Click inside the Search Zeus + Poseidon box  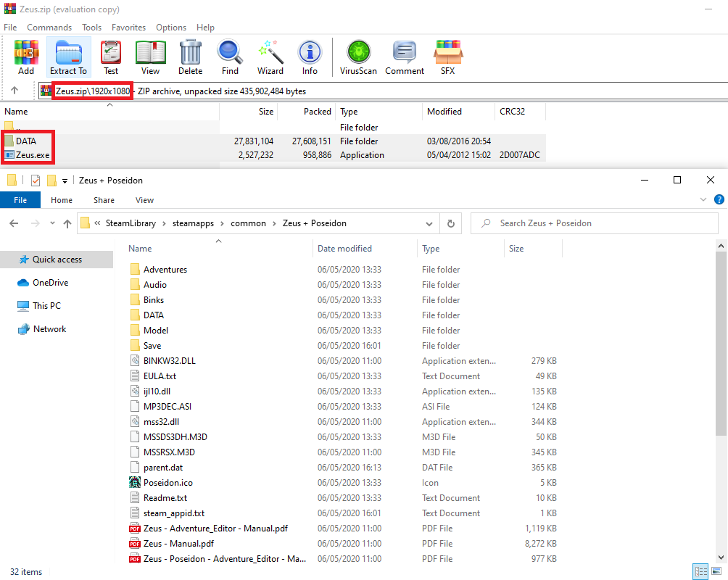[595, 223]
